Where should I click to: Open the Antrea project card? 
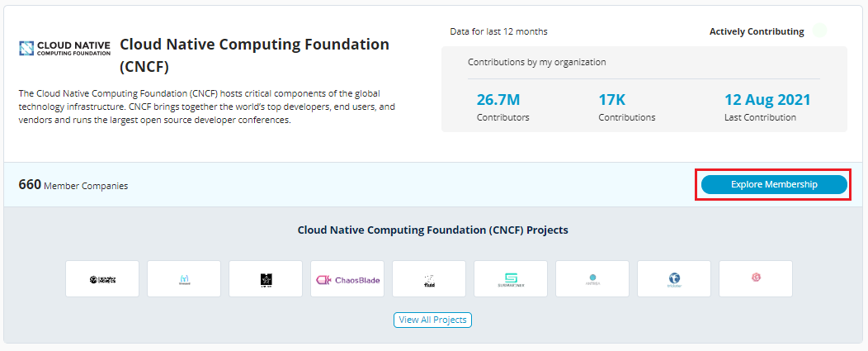tap(592, 279)
